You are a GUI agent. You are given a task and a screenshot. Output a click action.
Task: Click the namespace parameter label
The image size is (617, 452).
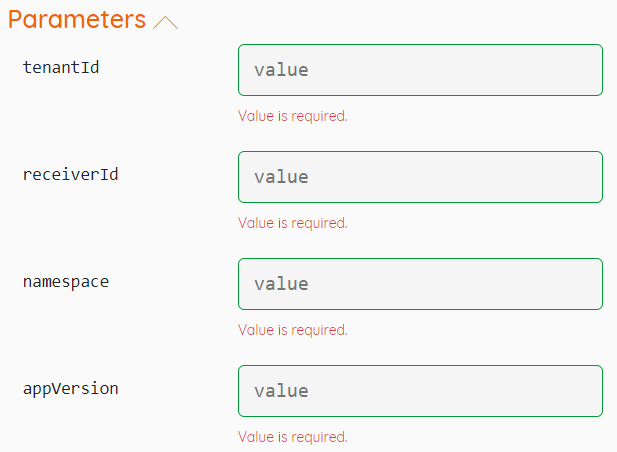pyautogui.click(x=66, y=282)
